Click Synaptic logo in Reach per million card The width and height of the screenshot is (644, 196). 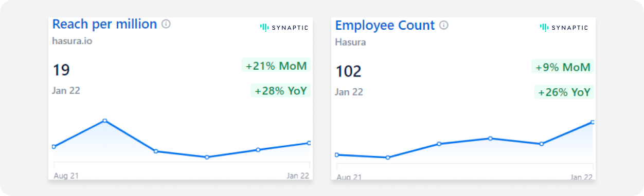[284, 27]
